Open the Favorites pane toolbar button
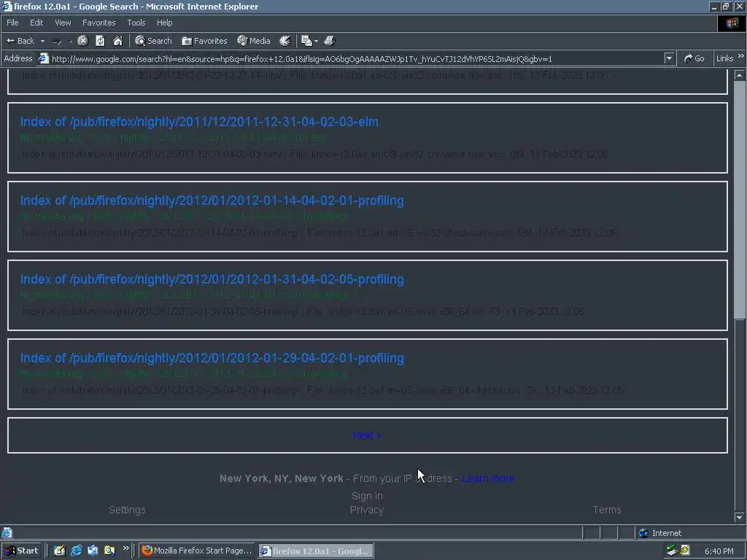This screenshot has height=560, width=747. [204, 41]
